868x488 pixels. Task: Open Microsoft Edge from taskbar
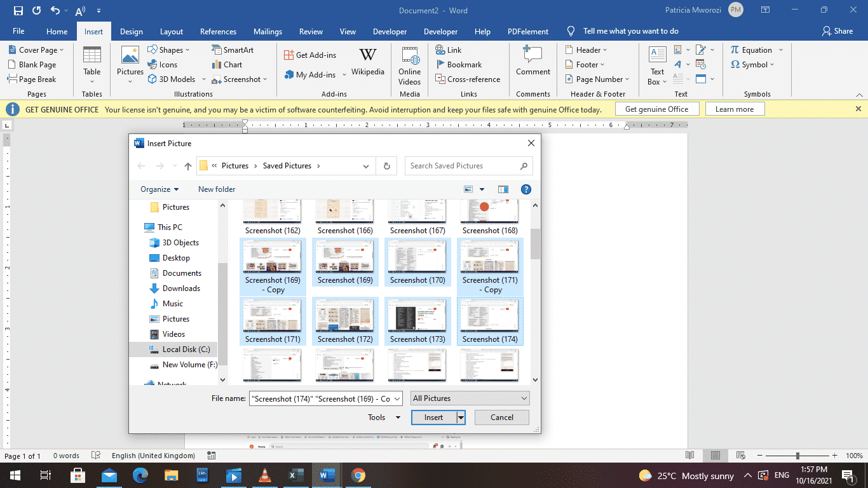coord(140,475)
